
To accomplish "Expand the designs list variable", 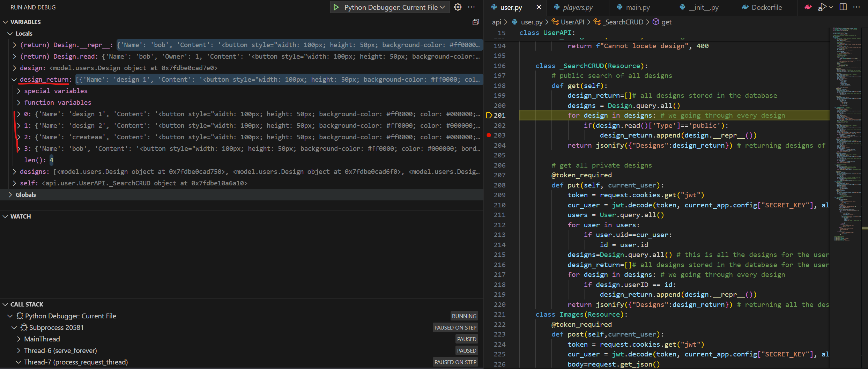I will click(14, 172).
